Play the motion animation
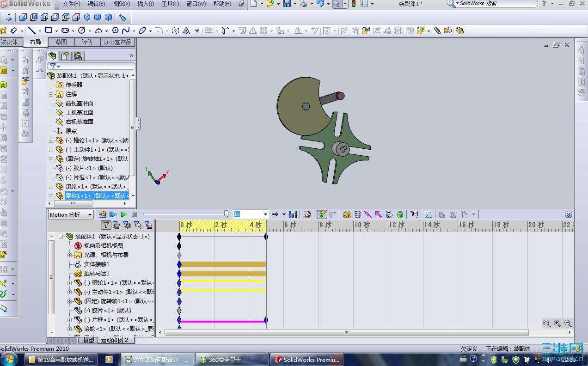Screen dimensions: 588x366 click(x=123, y=214)
